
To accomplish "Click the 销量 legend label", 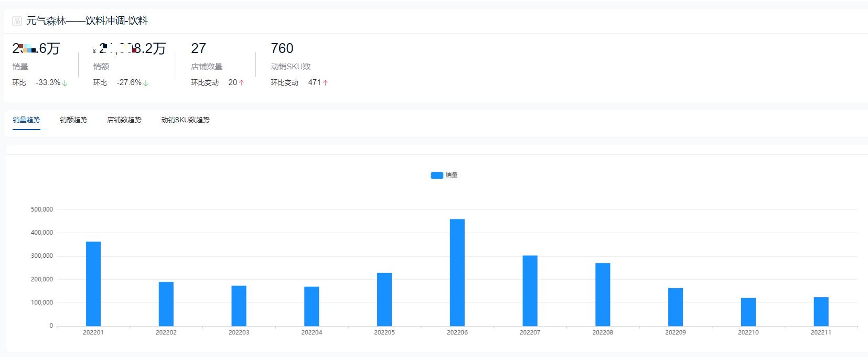I will [x=452, y=175].
